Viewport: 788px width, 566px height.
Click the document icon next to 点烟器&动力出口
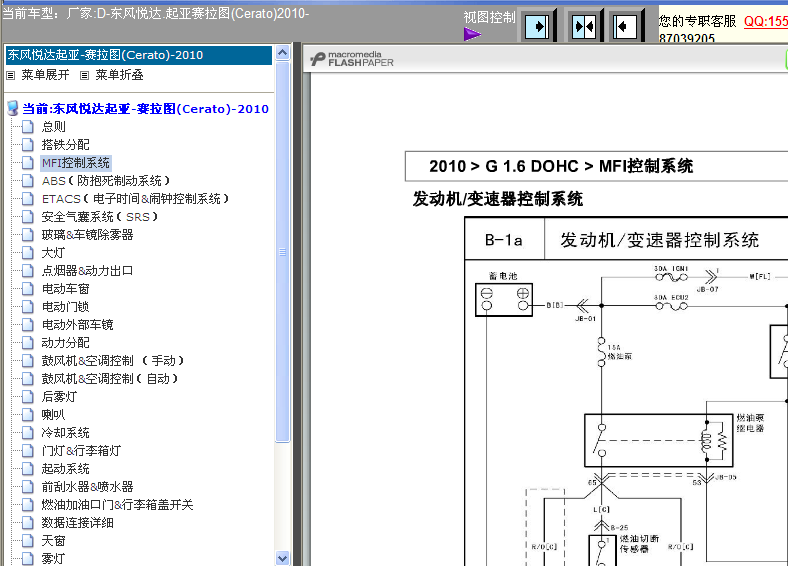pos(28,270)
